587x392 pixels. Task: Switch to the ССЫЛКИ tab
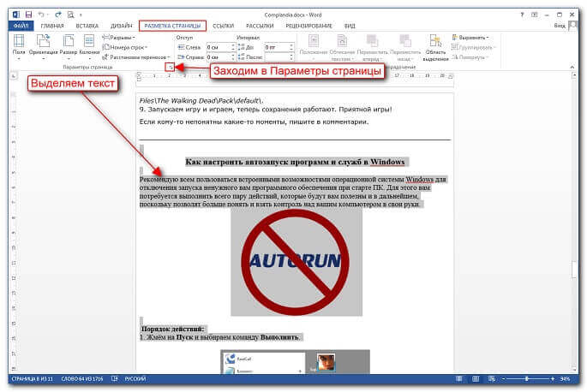(x=223, y=26)
